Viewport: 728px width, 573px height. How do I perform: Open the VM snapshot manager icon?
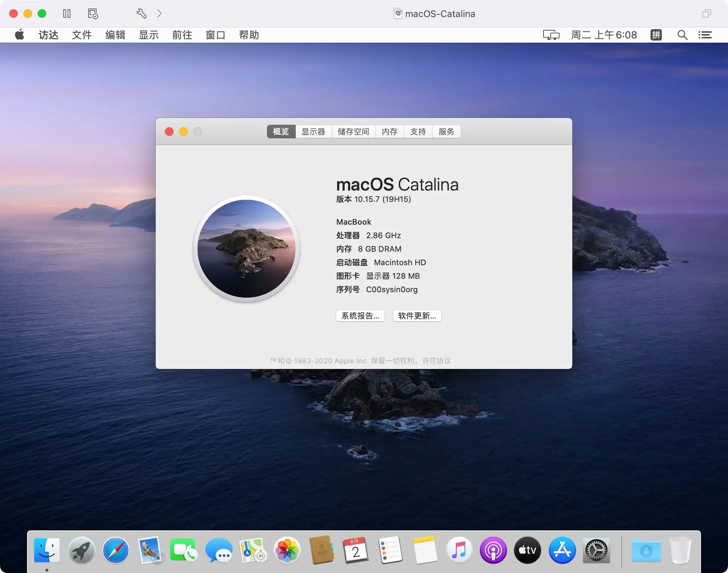click(93, 14)
